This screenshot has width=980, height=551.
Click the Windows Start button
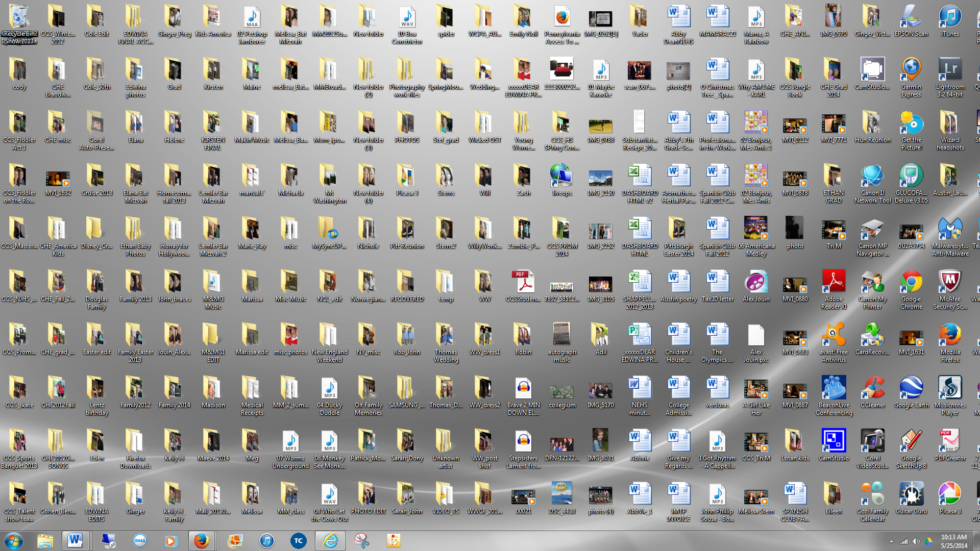pyautogui.click(x=14, y=541)
